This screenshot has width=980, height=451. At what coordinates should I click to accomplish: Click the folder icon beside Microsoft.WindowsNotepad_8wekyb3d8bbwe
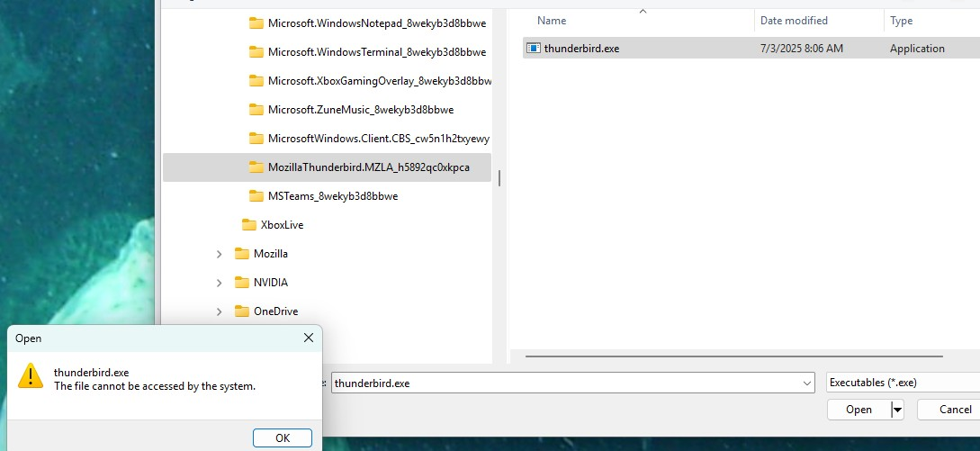(x=256, y=23)
